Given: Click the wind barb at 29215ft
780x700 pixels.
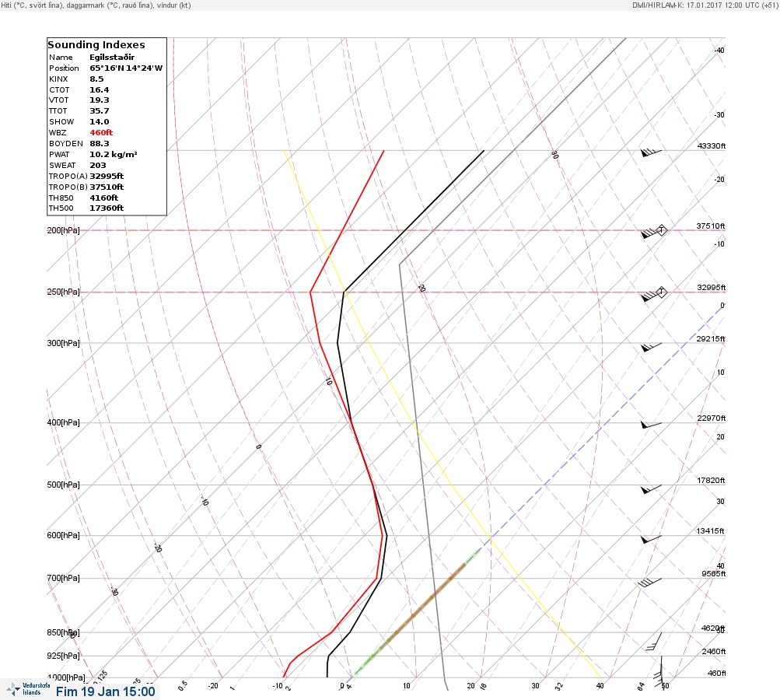Looking at the screenshot, I should [x=651, y=347].
